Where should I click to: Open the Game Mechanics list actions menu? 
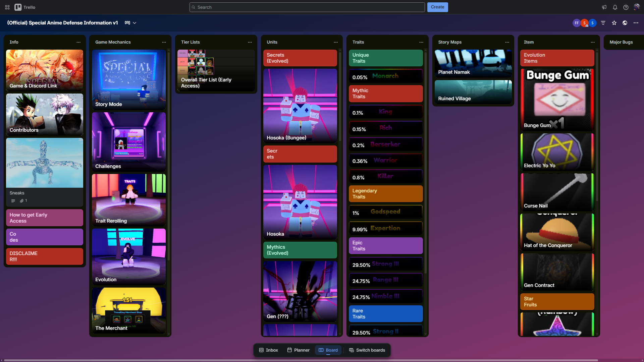click(x=164, y=42)
